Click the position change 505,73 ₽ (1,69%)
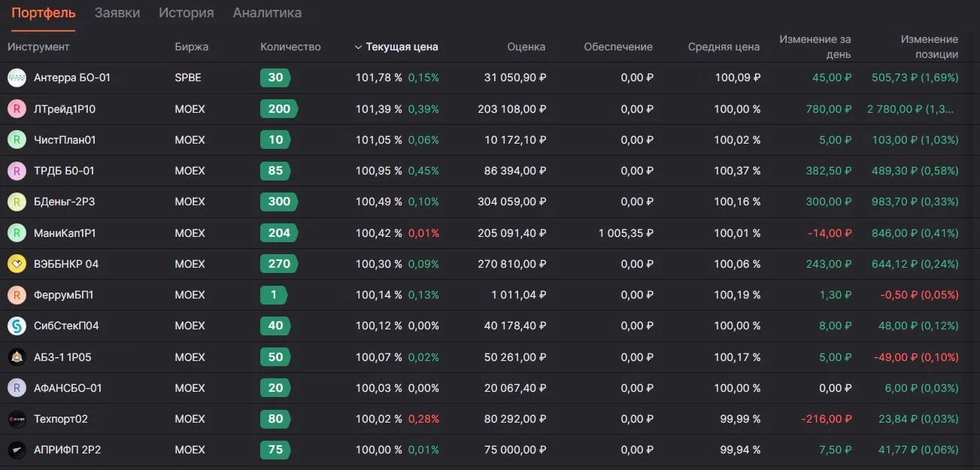The width and height of the screenshot is (980, 470). (915, 77)
